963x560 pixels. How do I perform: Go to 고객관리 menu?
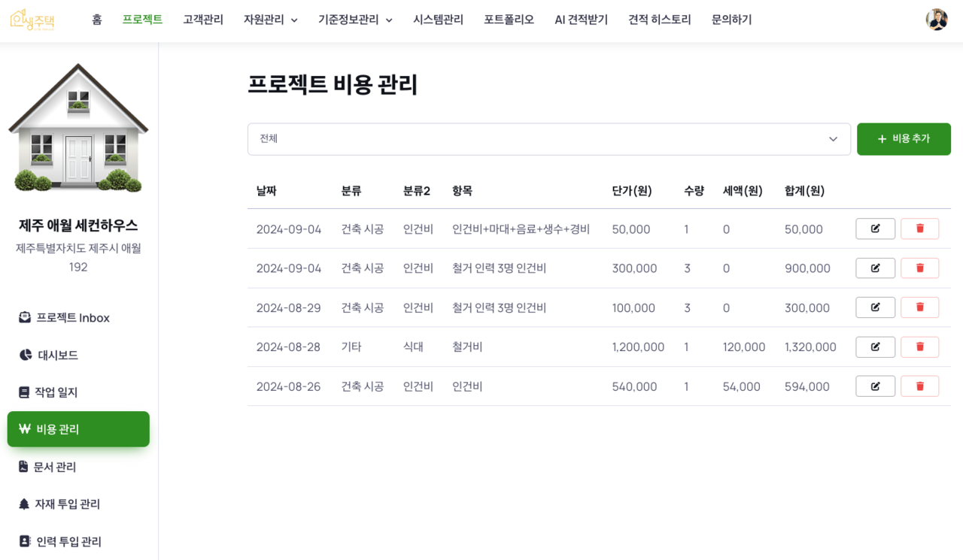tap(203, 20)
